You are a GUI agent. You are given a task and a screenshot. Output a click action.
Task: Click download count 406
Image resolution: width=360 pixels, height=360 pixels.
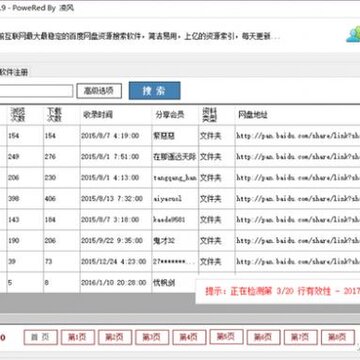[x=50, y=199]
